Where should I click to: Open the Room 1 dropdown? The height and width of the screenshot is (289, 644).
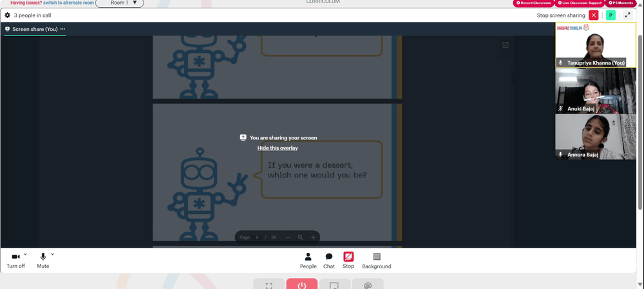point(120,3)
